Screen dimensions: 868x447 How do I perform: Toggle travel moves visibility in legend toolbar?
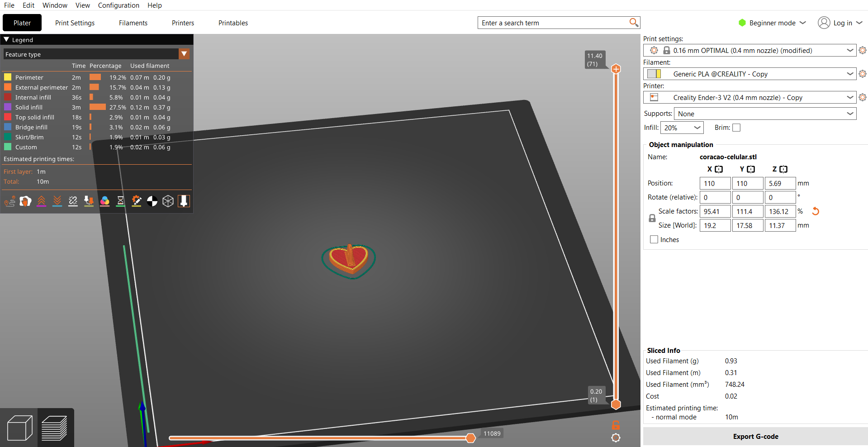point(9,201)
